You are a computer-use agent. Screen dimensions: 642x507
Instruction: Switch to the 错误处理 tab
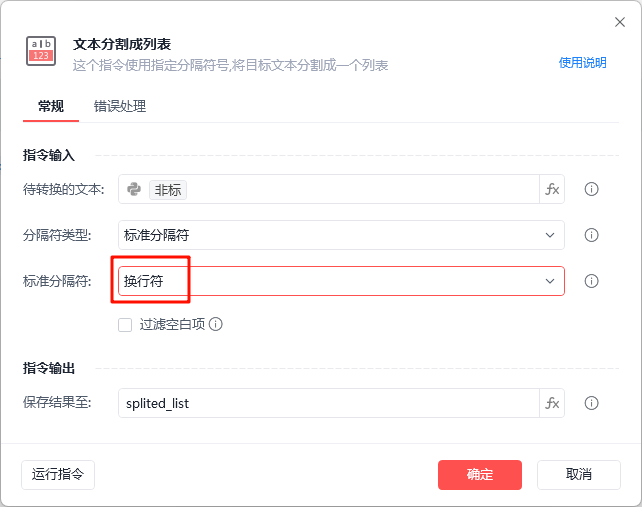tap(120, 106)
